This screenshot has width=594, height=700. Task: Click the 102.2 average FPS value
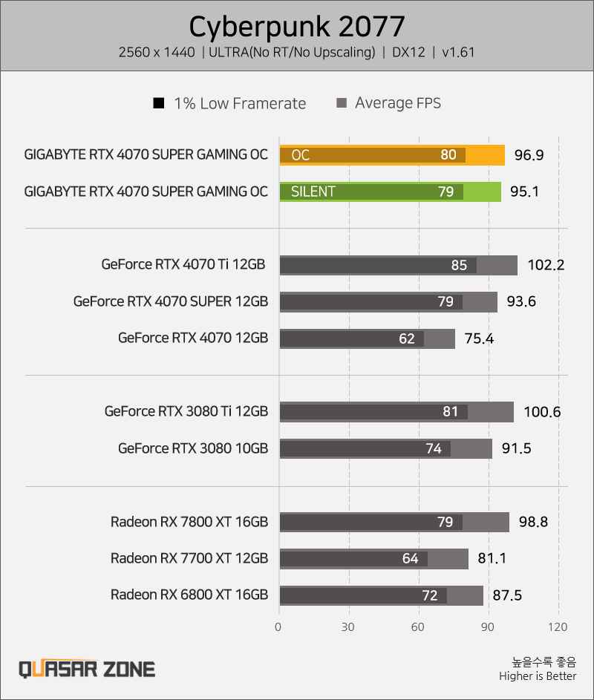point(546,265)
